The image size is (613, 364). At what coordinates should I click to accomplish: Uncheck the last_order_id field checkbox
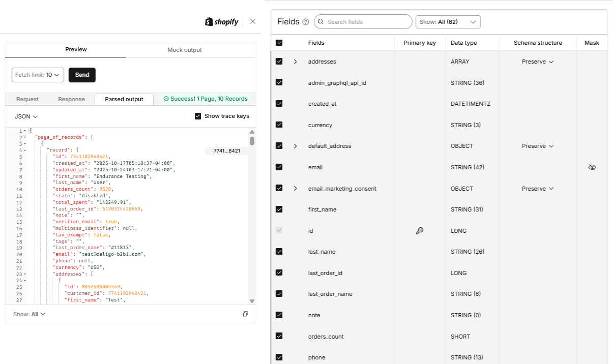point(279,273)
